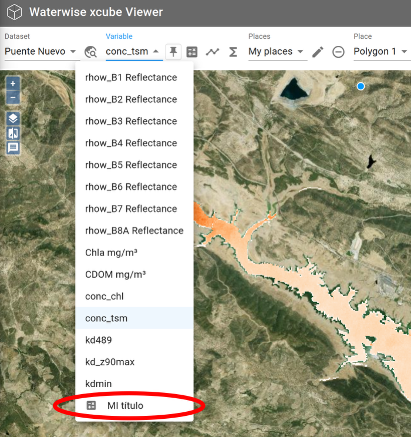
Task: Add time-series using the line chart icon
Action: (x=212, y=52)
